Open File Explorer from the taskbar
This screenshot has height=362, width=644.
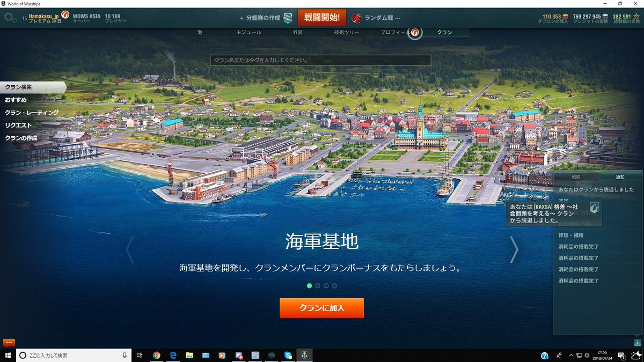click(x=189, y=355)
